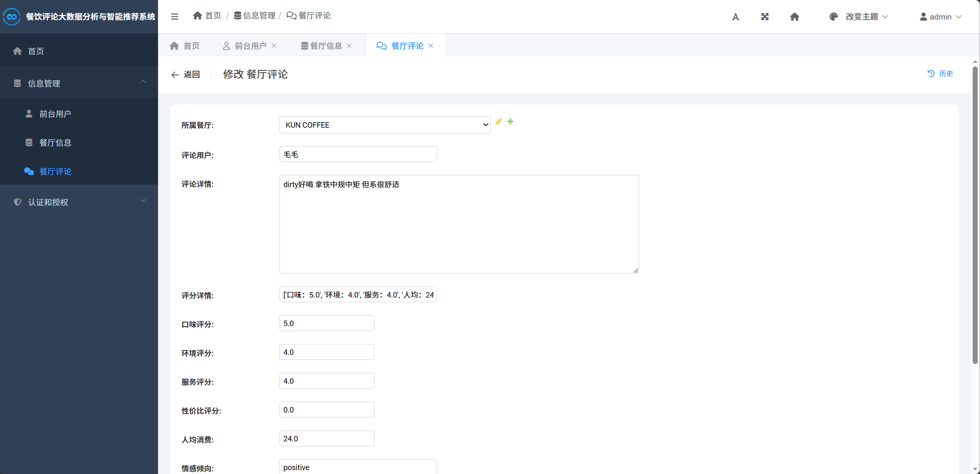
Task: Open the 历史 history link
Action: point(940,73)
